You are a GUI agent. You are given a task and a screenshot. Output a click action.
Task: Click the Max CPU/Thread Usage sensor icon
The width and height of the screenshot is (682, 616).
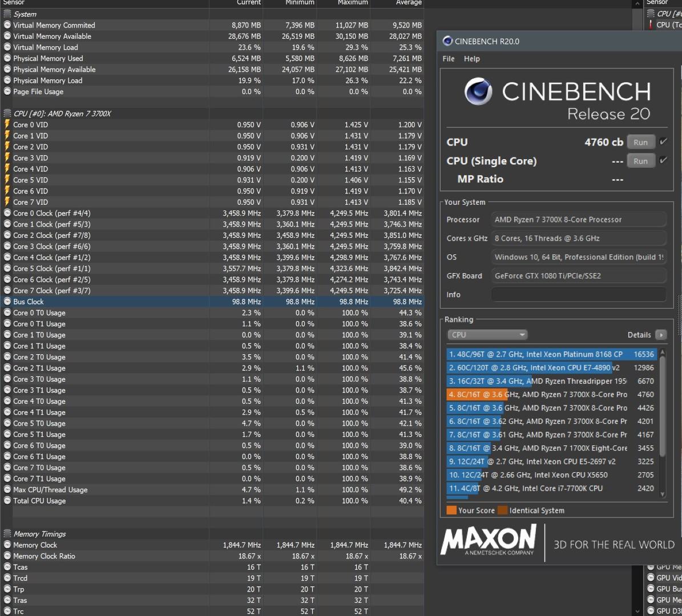point(7,489)
